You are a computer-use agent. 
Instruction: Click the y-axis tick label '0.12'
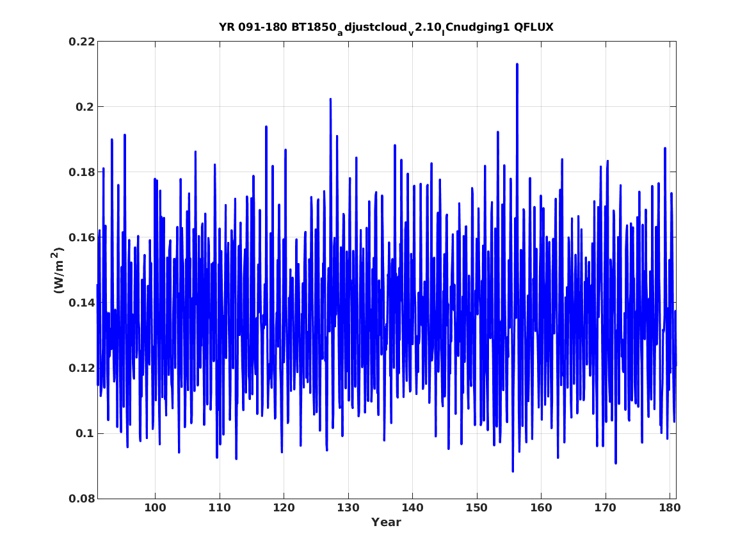tap(81, 368)
